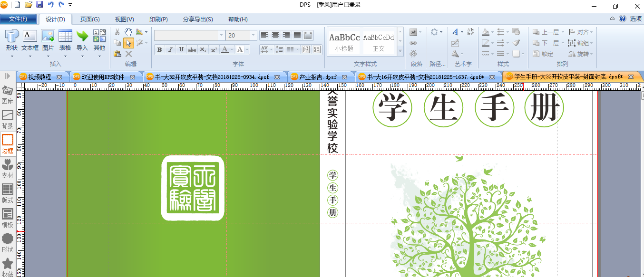Click the unlink text frames icon
644x277 pixels.
[x=413, y=53]
